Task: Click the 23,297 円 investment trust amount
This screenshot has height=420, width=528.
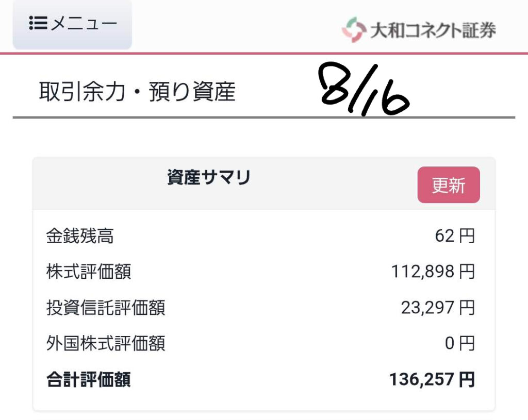Action: (x=438, y=308)
